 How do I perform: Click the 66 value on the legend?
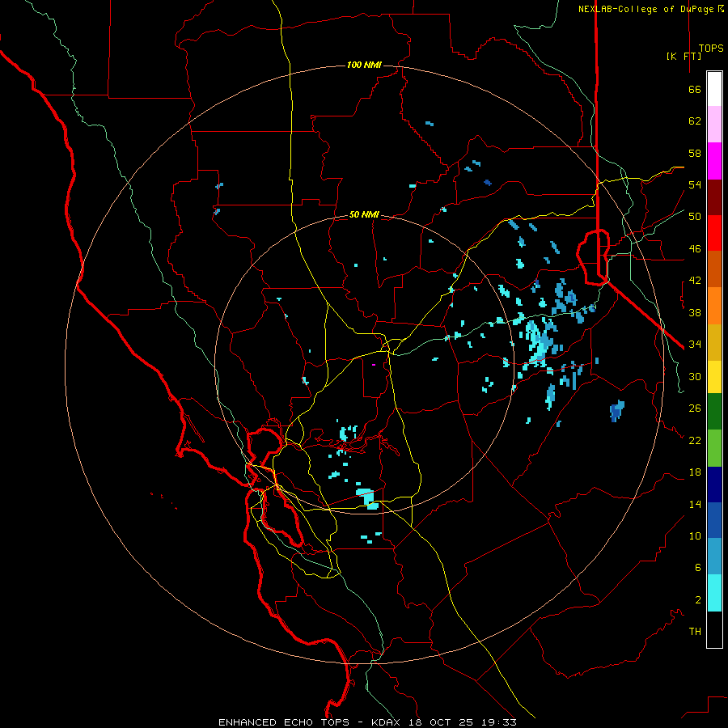tap(695, 90)
